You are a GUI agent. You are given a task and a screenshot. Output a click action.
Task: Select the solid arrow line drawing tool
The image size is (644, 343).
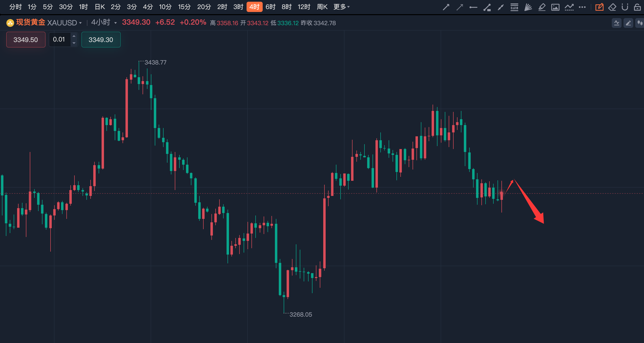pos(446,7)
